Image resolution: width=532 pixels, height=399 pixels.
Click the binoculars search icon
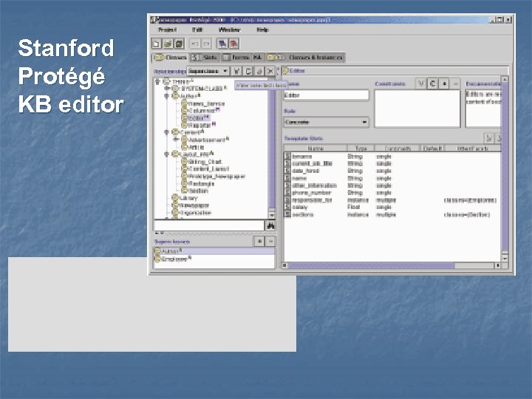(x=270, y=225)
